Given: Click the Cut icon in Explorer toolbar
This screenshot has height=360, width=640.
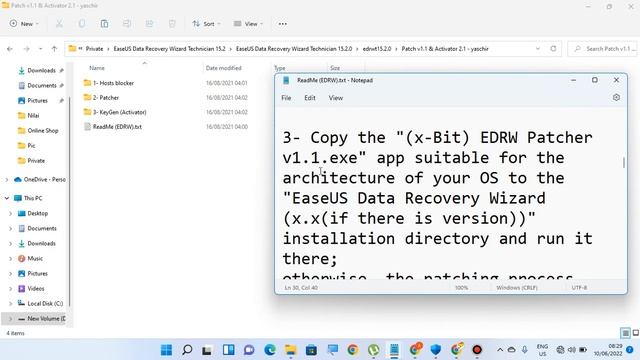Looking at the screenshot, I should [x=60, y=24].
